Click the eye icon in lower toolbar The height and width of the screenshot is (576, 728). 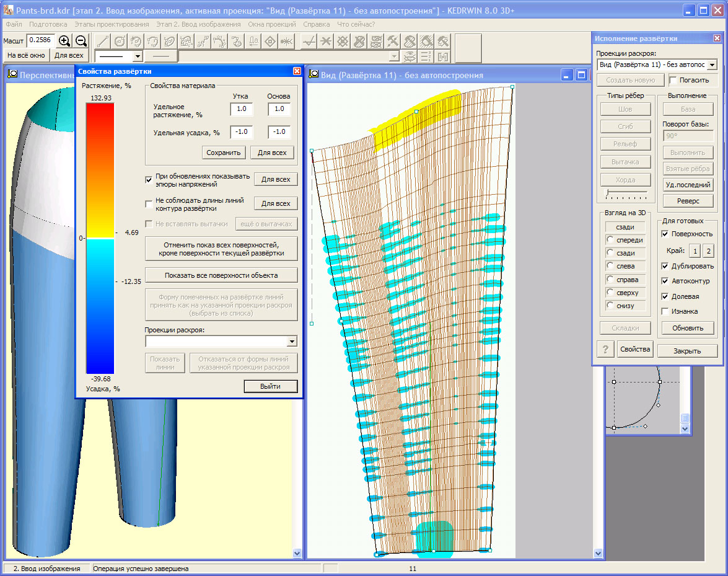409,57
